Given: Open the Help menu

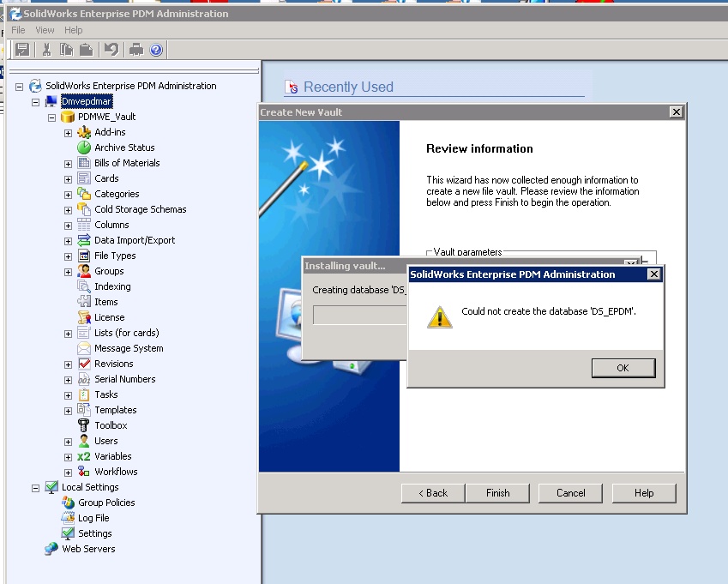Looking at the screenshot, I should coord(74,30).
